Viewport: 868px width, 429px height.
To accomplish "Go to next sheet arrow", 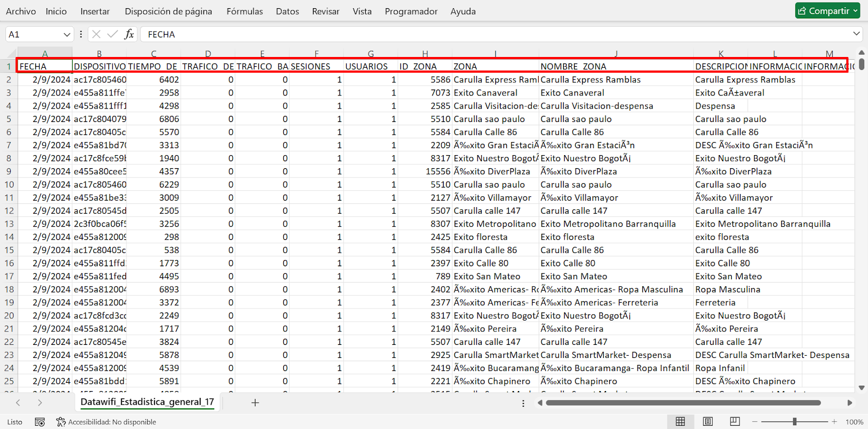I will (40, 402).
